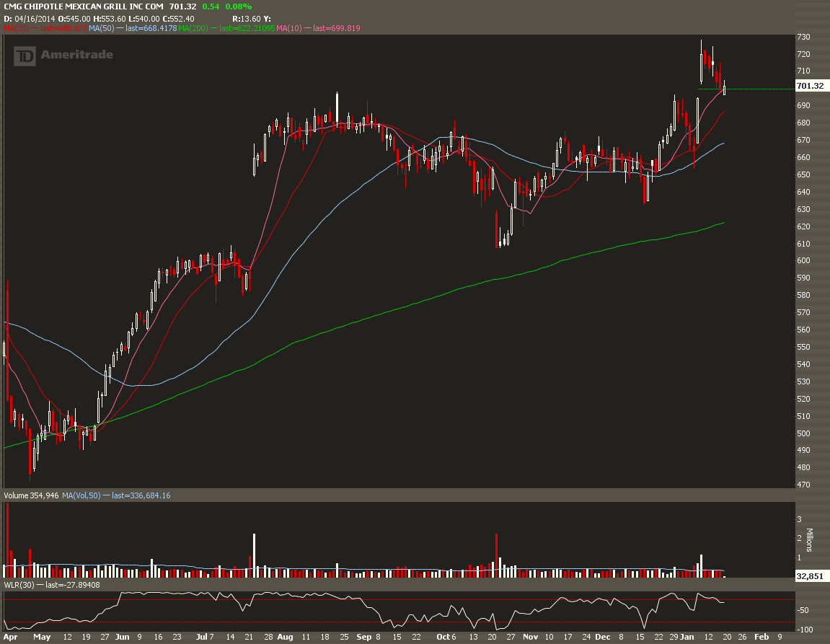Click the -100 WLR axis label
Screen dimensions: 830x644
click(804, 630)
